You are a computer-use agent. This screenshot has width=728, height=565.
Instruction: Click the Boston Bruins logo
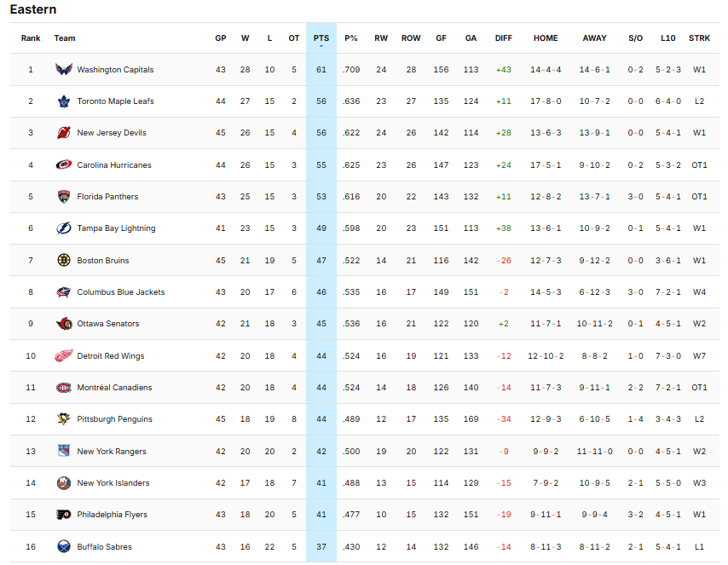tap(64, 260)
